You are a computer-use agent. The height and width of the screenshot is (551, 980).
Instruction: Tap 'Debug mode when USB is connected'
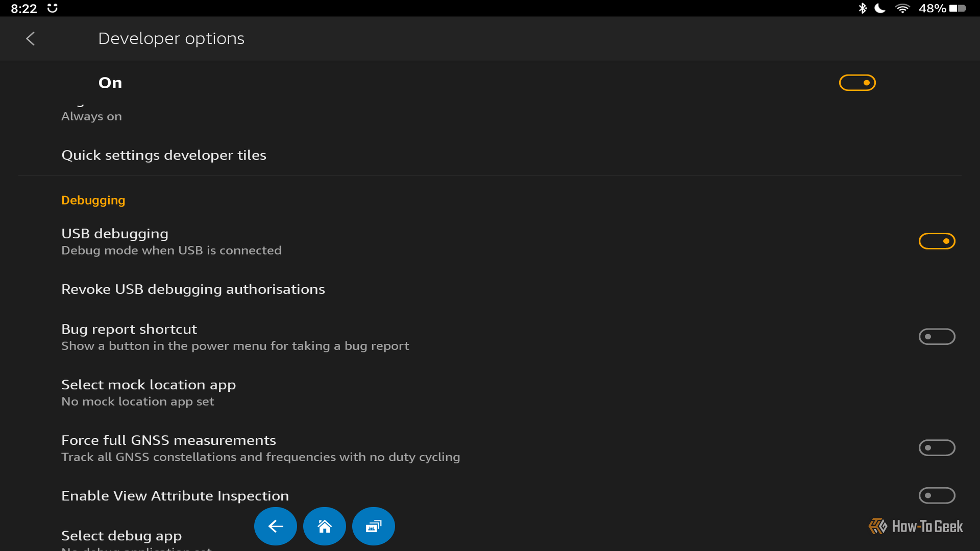point(171,251)
